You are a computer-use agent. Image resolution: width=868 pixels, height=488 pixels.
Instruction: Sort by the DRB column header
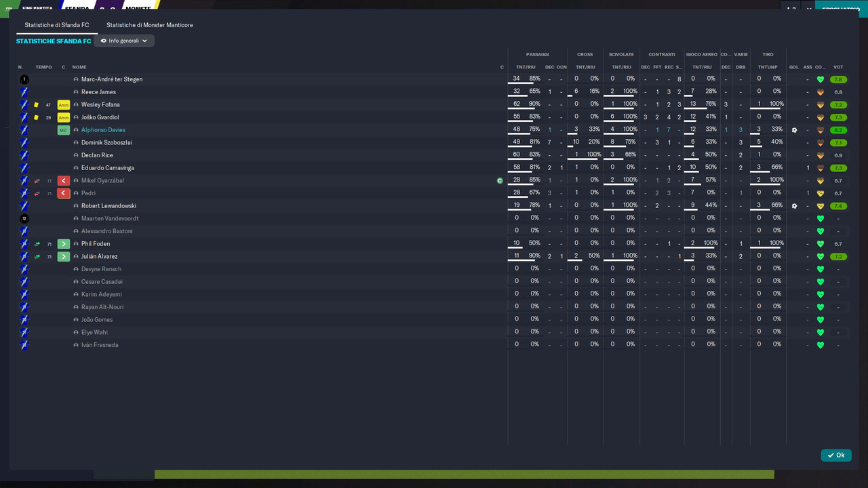741,67
